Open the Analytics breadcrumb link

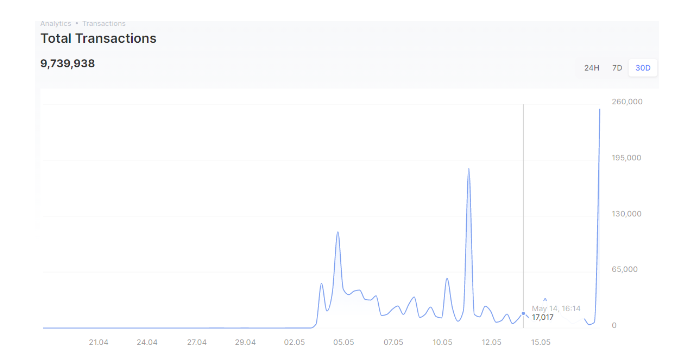coord(55,24)
